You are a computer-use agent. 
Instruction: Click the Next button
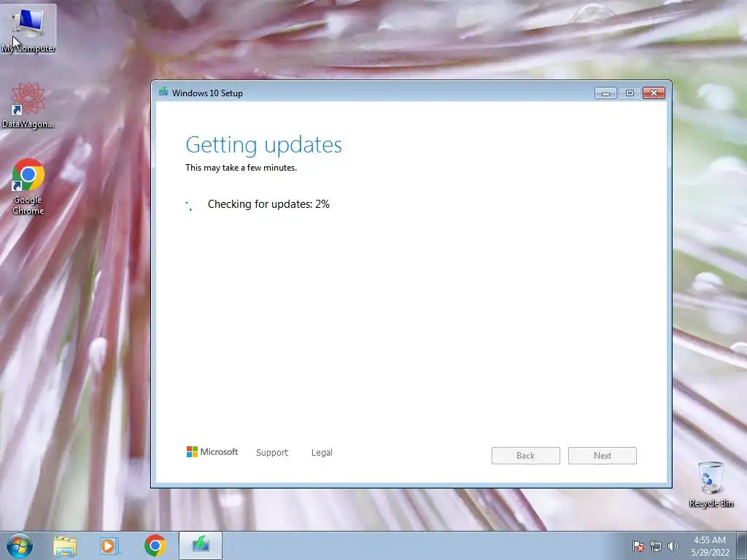point(602,456)
